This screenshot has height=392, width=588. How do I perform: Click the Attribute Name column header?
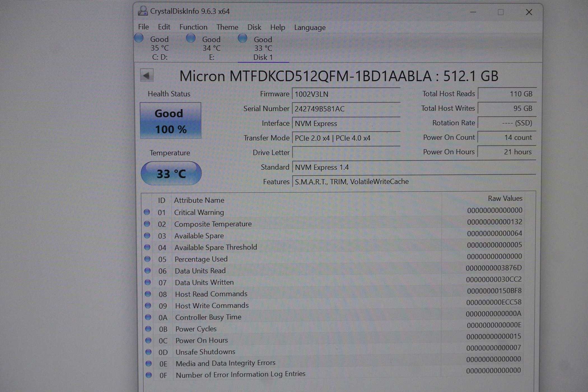pos(199,200)
